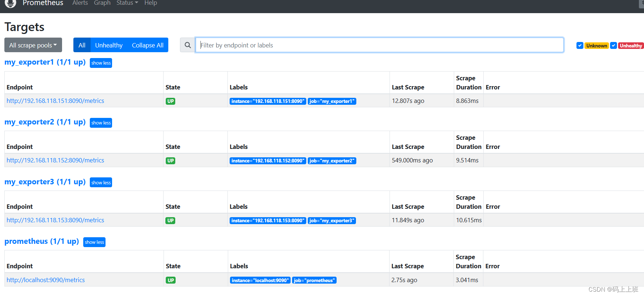Open the Status dropdown menu
Viewport: 644px width, 296px height.
tap(127, 3)
